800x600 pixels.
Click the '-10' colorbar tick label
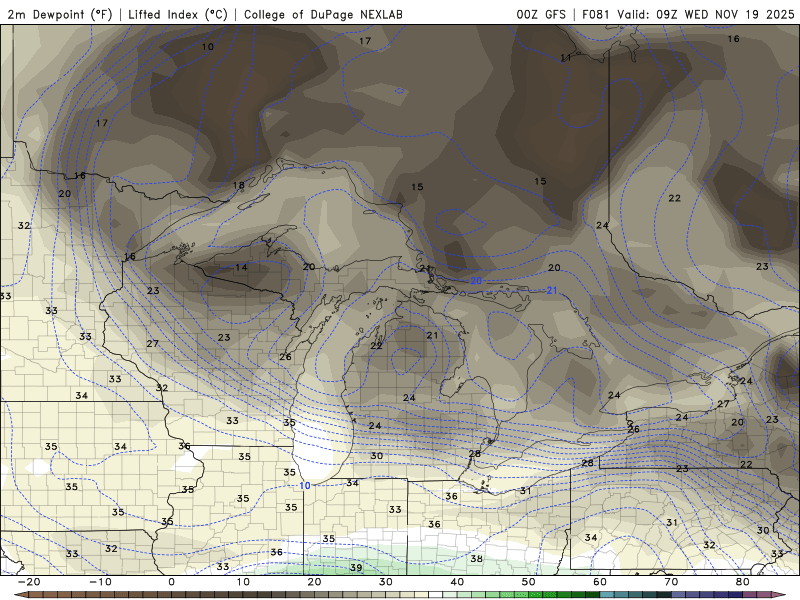pyautogui.click(x=100, y=582)
